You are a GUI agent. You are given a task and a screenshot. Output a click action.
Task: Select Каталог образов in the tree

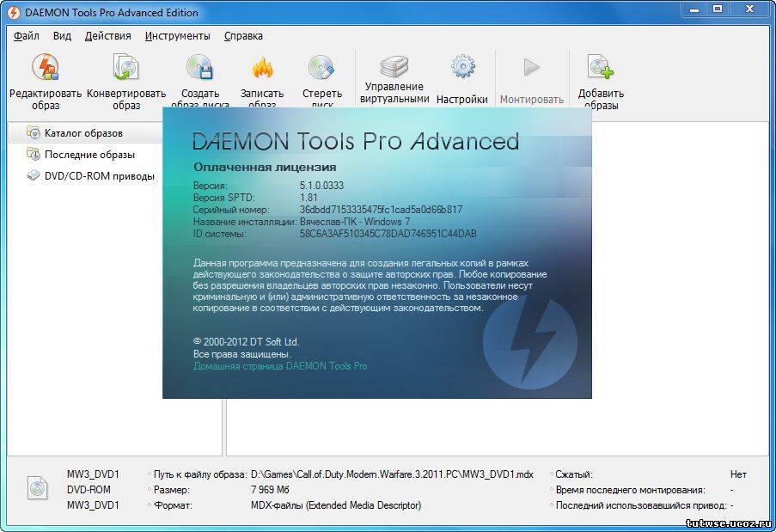[83, 133]
